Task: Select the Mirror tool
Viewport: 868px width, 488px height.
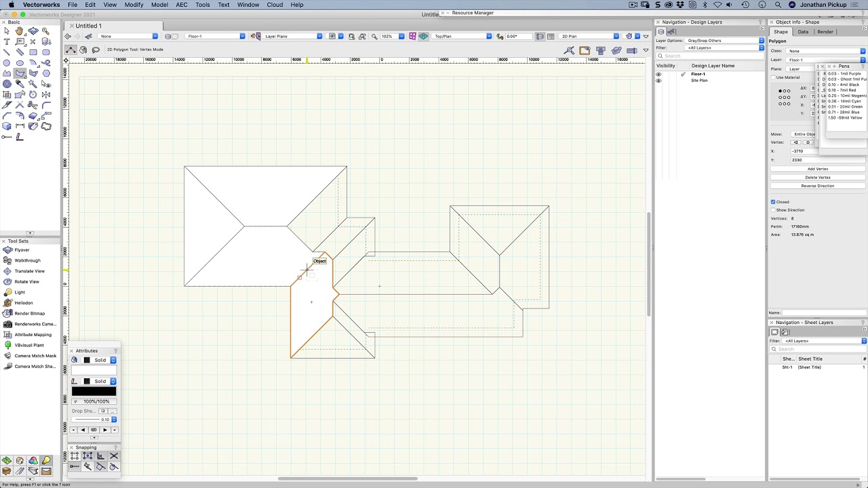Action: point(46,95)
